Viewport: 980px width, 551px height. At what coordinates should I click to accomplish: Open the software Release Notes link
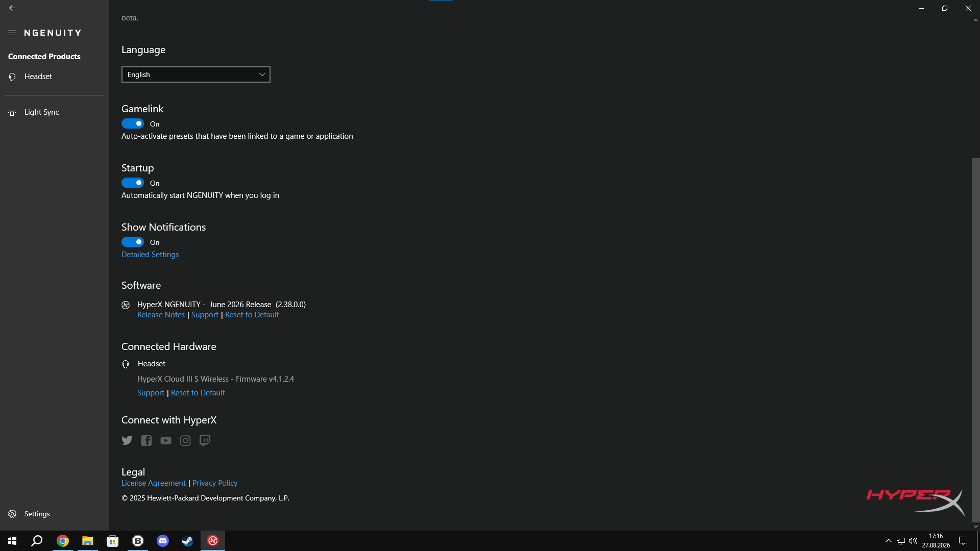[161, 315]
